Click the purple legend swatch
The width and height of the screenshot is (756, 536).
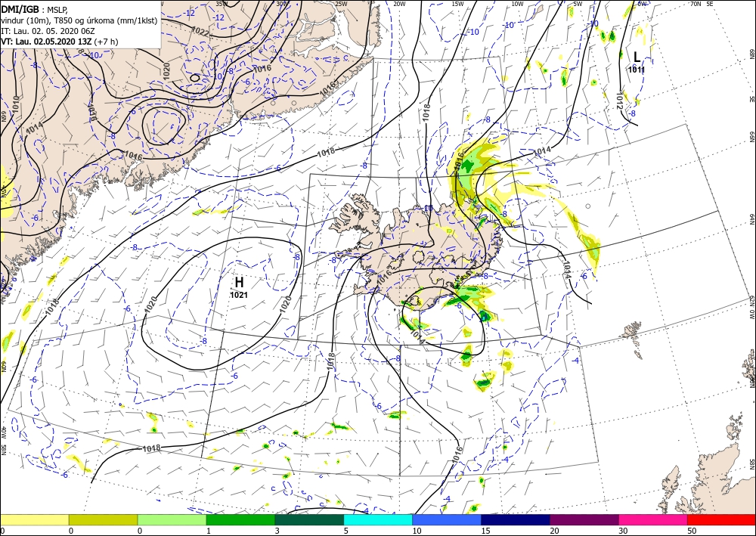tap(584, 519)
